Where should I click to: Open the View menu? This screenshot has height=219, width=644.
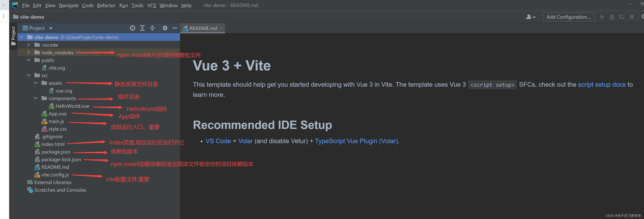click(50, 5)
